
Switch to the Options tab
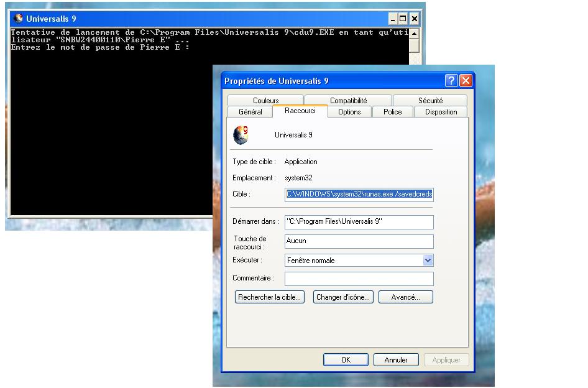point(349,112)
